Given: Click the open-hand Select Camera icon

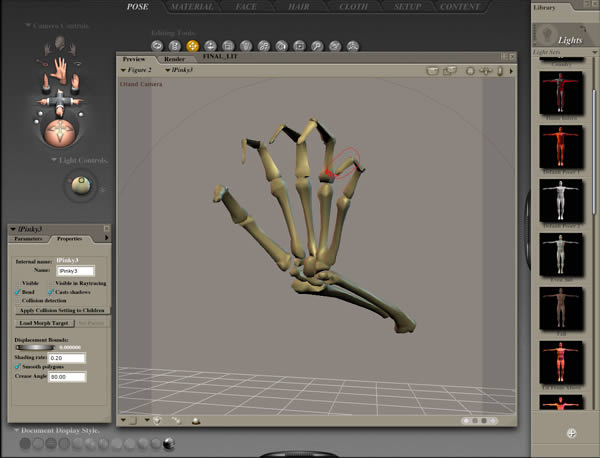Looking at the screenshot, I should click(60, 70).
